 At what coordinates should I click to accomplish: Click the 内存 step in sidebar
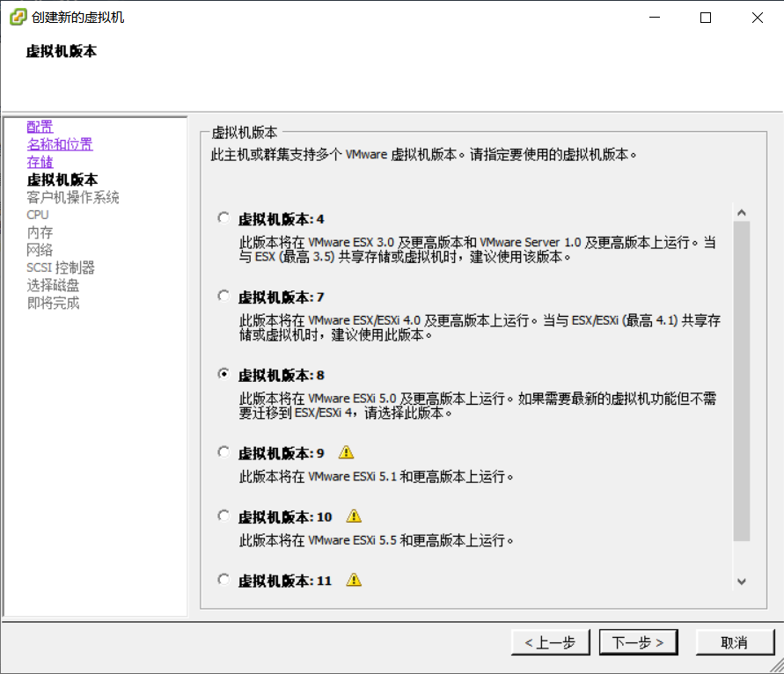[40, 232]
